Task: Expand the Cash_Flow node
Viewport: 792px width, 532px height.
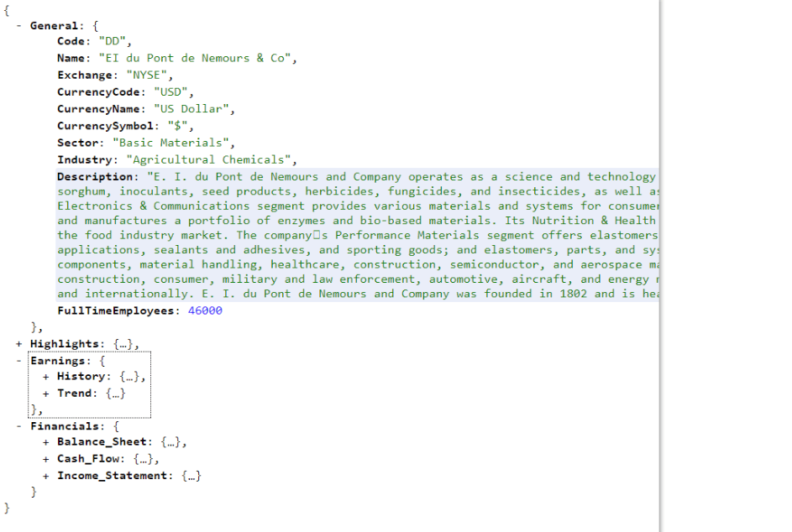Action: (46, 459)
